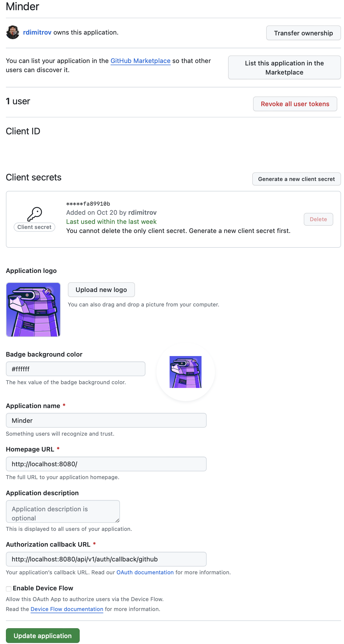Click the rdimitrov username link
Screen dimensions: 344x644
pos(37,32)
